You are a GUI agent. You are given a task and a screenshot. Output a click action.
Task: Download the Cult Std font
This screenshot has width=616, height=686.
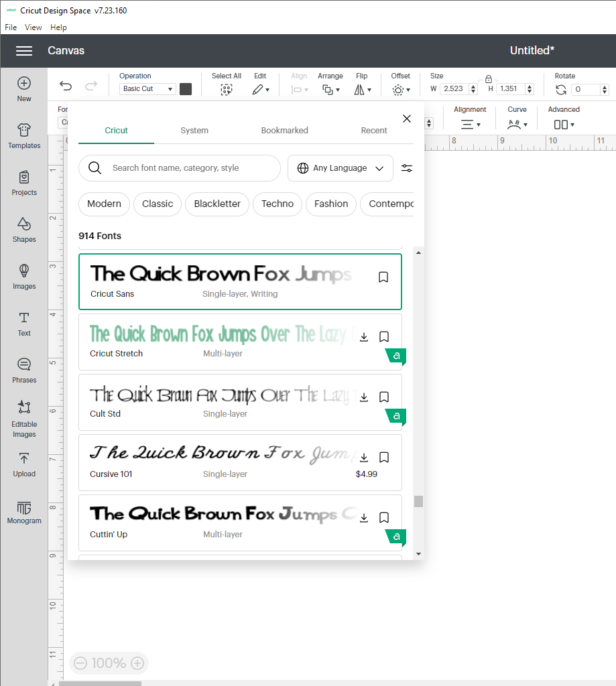pyautogui.click(x=364, y=397)
